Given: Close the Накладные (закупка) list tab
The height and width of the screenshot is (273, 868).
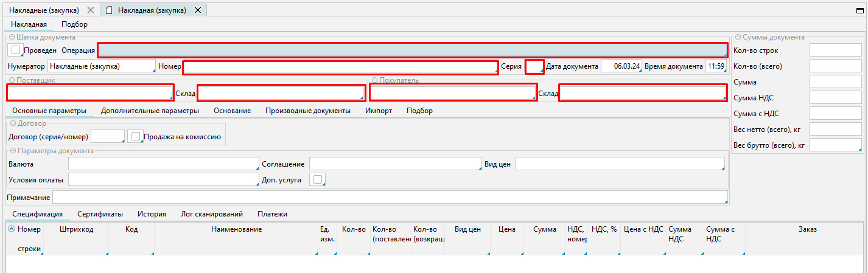Looking at the screenshot, I should [91, 10].
